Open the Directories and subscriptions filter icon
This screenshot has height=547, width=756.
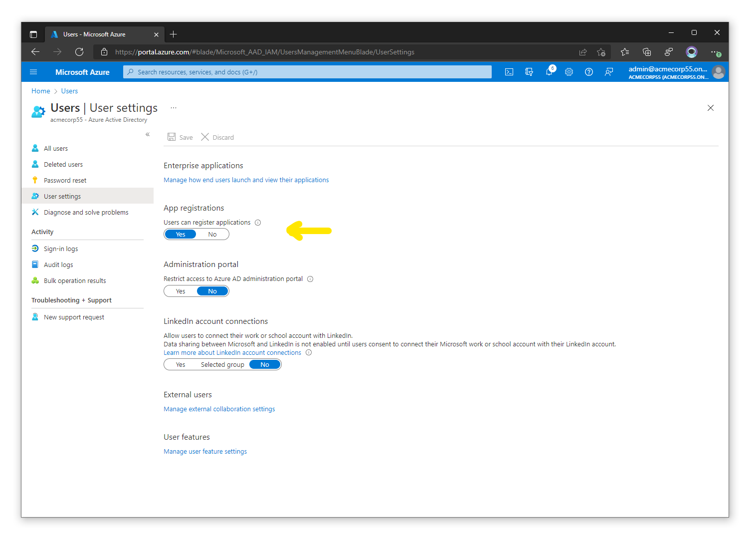click(x=529, y=72)
